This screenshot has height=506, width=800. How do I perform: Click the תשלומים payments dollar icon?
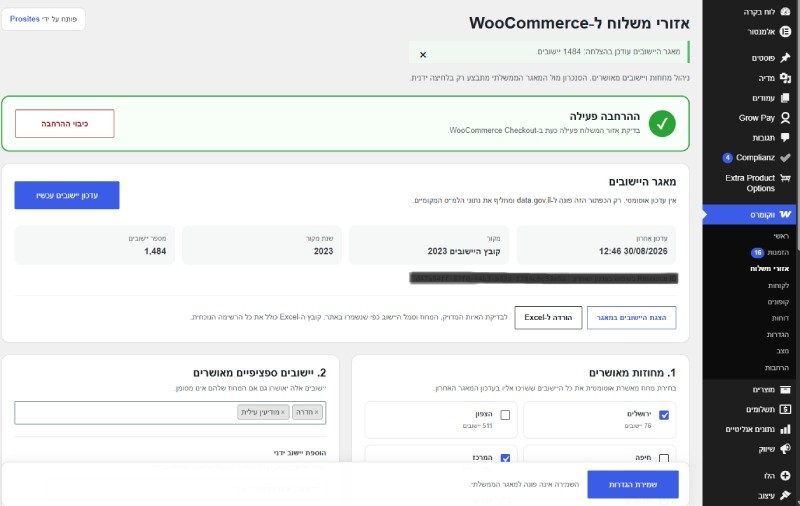coord(785,409)
